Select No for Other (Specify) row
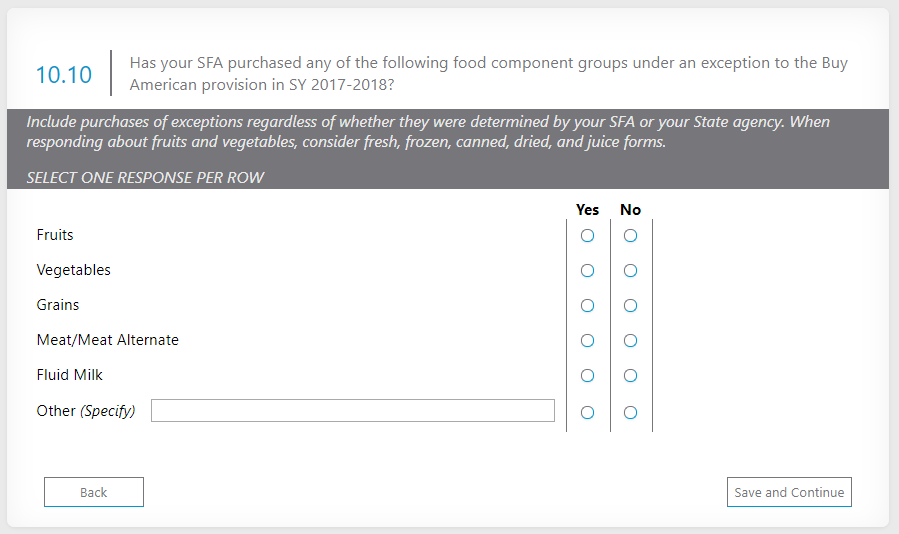Viewport: 899px width, 534px height. 630,412
